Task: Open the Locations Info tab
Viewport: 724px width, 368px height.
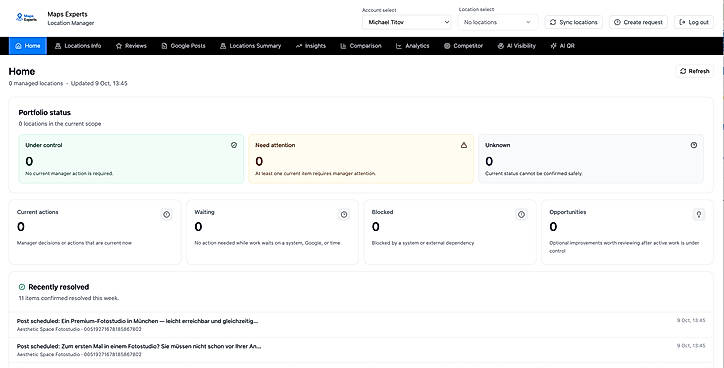Action: (78, 46)
